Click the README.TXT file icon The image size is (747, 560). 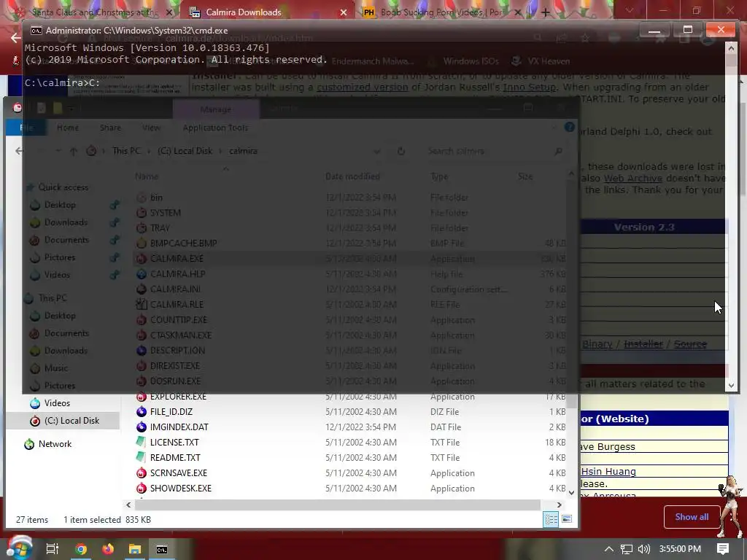[141, 458]
